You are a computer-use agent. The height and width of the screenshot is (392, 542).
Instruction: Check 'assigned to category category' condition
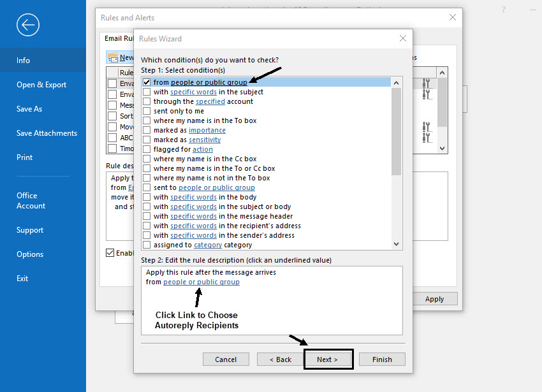tap(147, 245)
